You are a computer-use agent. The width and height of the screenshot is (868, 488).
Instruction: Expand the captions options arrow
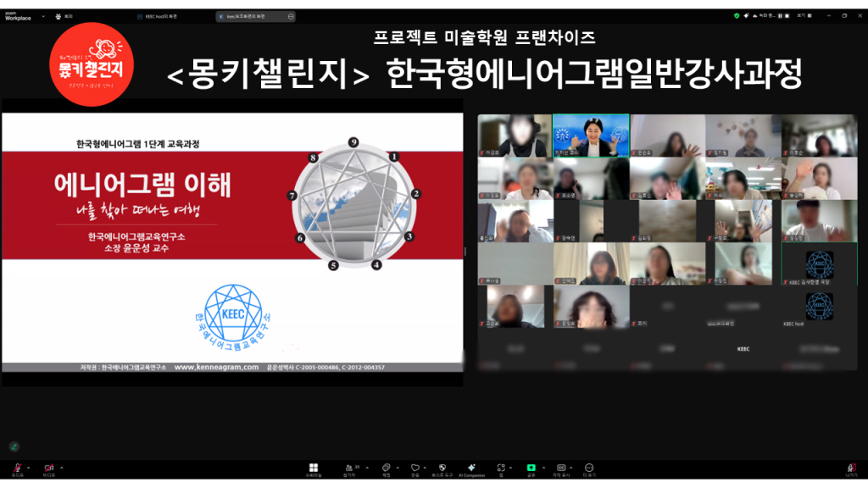570,468
